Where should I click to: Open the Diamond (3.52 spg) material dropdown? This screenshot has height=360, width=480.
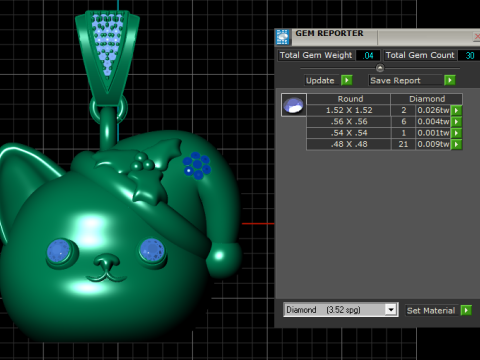click(x=391, y=310)
